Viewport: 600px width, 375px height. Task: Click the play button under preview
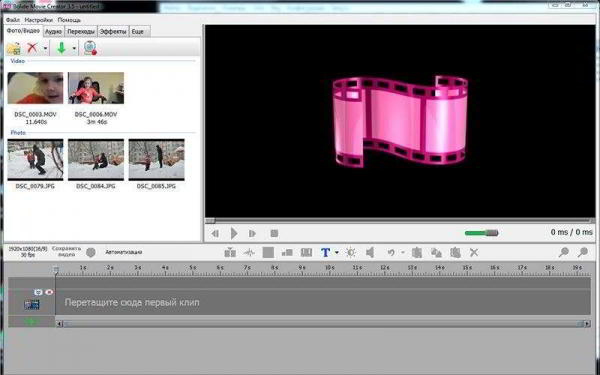pyautogui.click(x=234, y=233)
